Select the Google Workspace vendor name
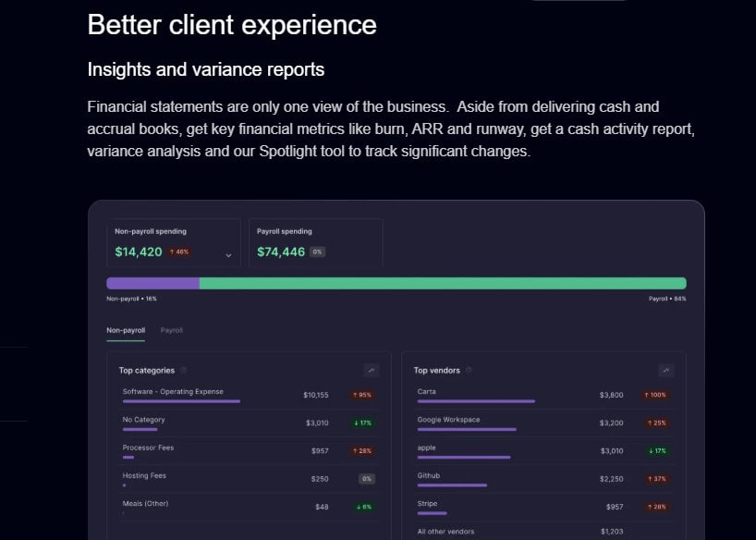 (x=449, y=420)
